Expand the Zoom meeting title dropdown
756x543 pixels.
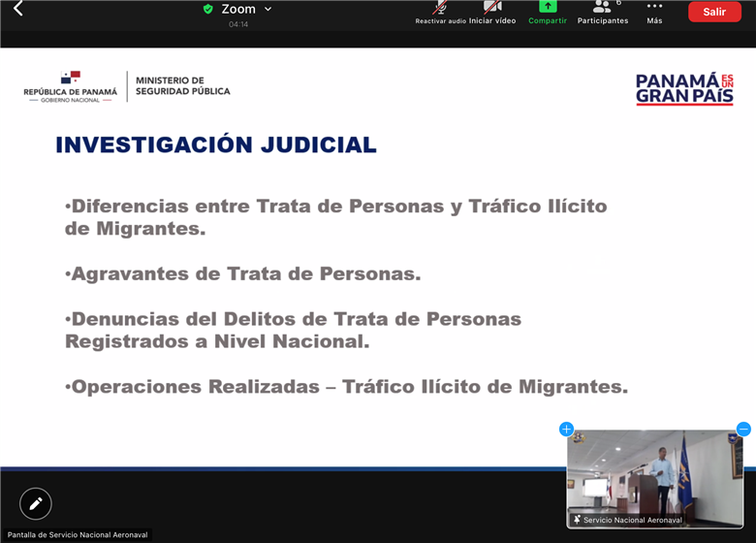click(268, 9)
